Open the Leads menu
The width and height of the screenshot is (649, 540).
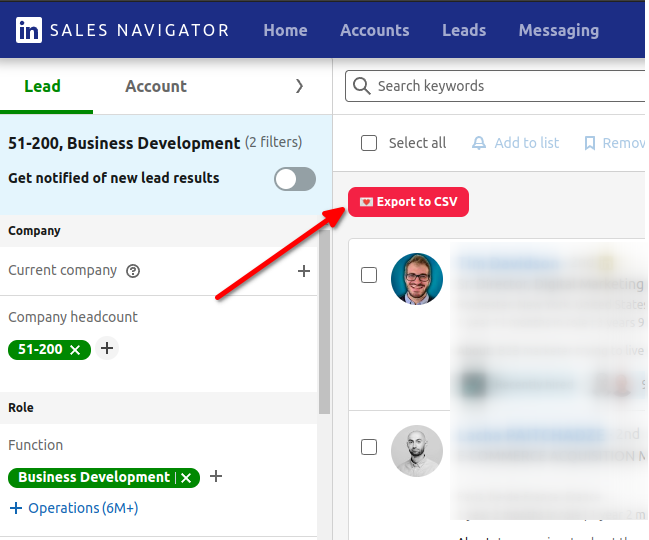(464, 30)
